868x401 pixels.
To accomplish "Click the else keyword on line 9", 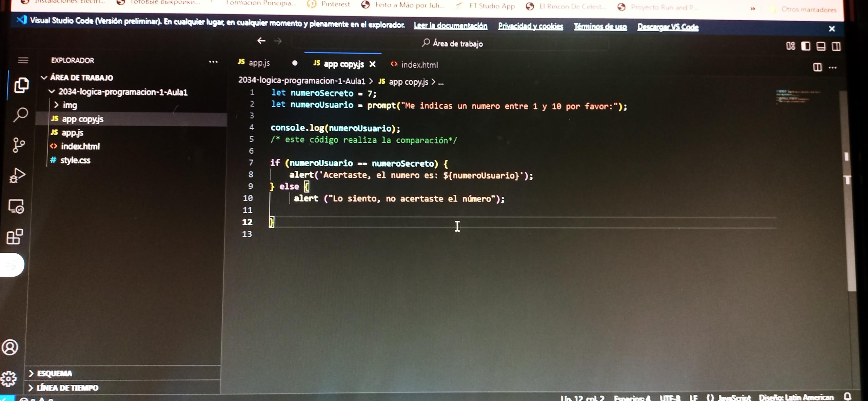I will tap(289, 186).
